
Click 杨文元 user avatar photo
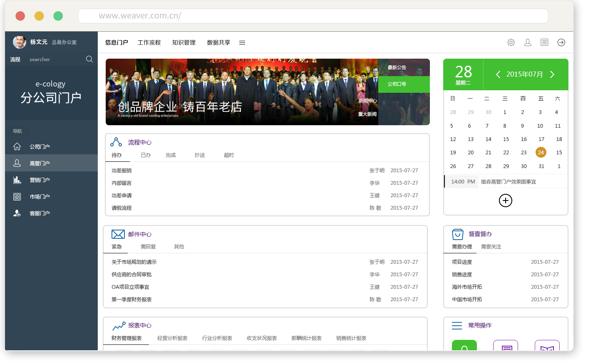(20, 42)
